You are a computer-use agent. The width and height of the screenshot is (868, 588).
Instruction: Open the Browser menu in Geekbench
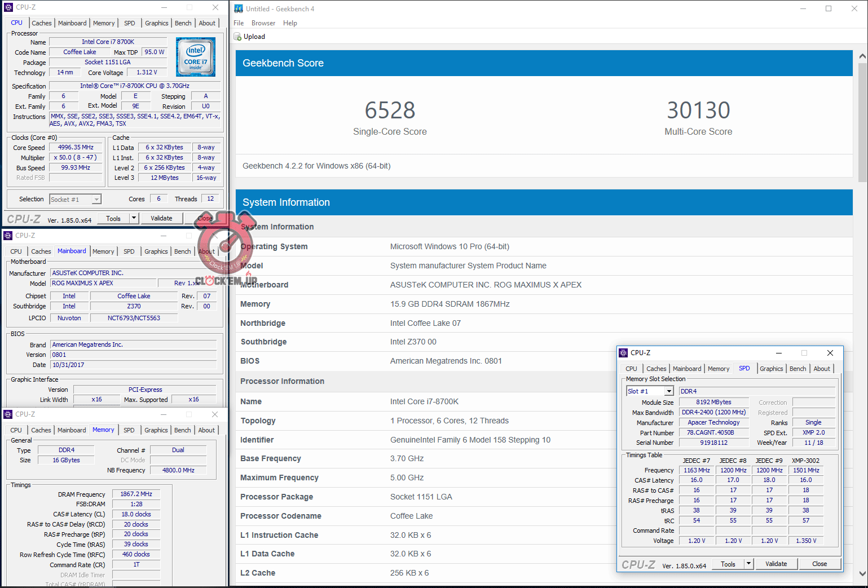(x=263, y=23)
